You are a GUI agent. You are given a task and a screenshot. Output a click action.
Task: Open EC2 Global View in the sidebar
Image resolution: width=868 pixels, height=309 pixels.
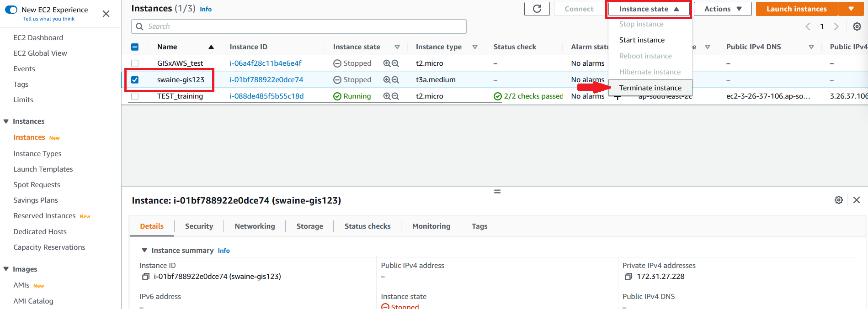tap(40, 53)
